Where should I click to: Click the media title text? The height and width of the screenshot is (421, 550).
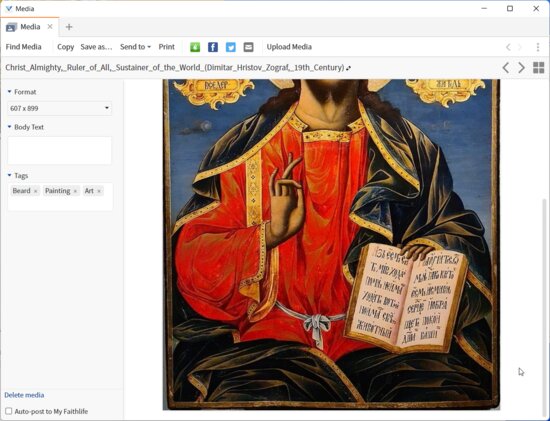175,68
